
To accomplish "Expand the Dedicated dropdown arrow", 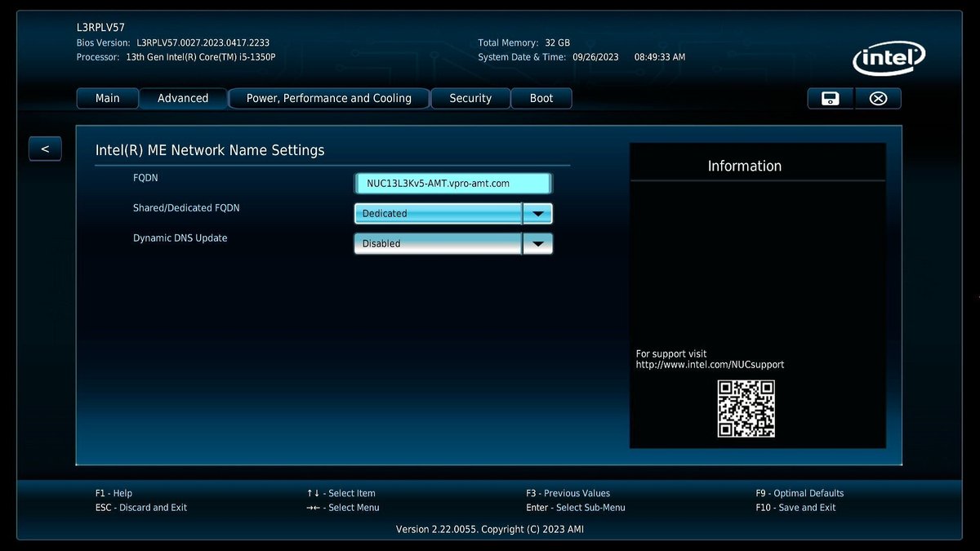I will [x=537, y=213].
